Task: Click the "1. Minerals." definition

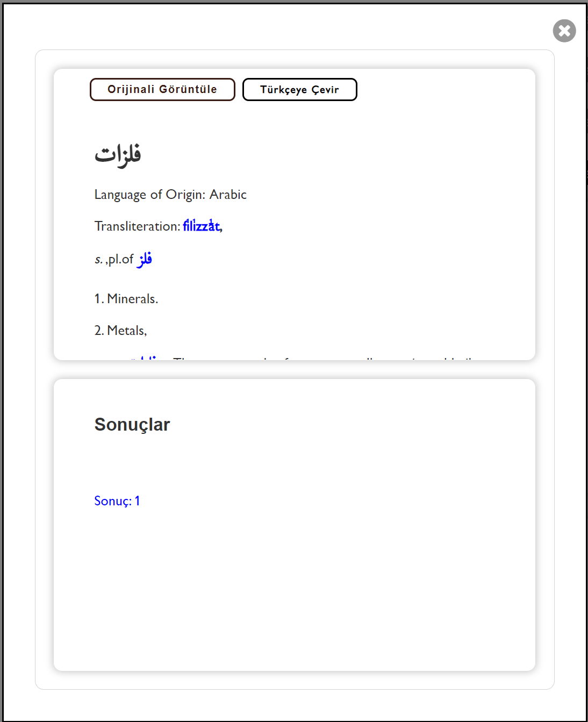Action: [126, 299]
